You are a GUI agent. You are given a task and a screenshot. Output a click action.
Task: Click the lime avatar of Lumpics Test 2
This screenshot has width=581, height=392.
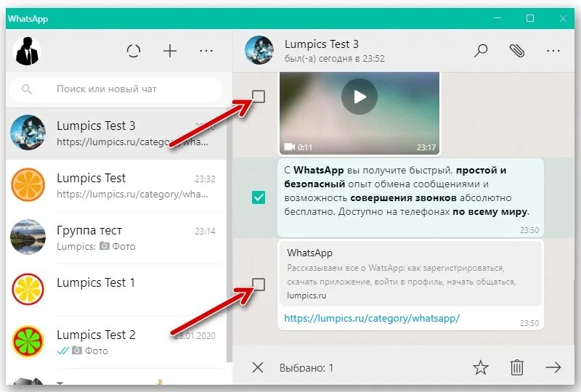point(28,342)
